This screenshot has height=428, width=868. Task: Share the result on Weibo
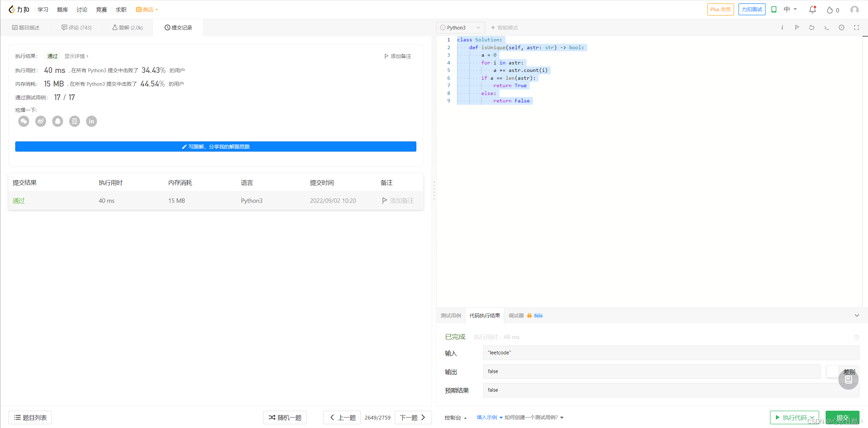(41, 121)
